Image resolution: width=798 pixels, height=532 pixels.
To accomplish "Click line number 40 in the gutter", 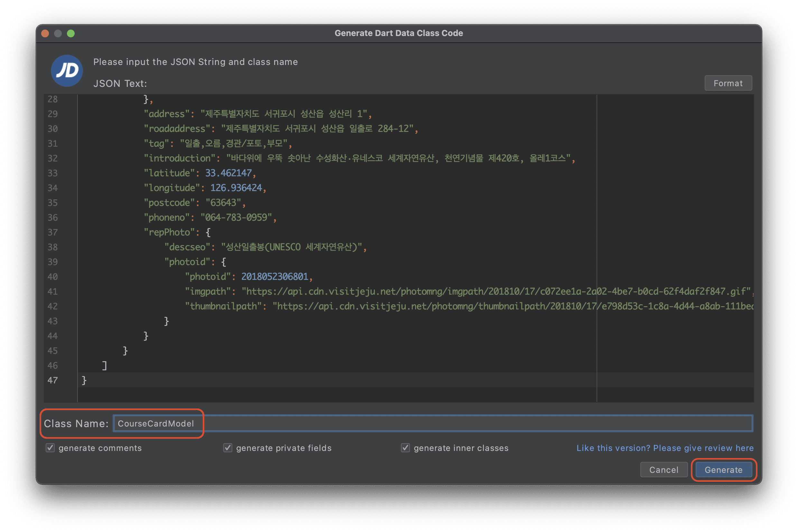I will pos(53,277).
